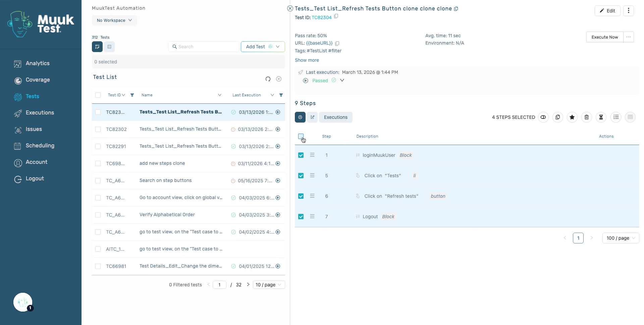The width and height of the screenshot is (644, 325).
Task: Run the test TC82302 play icon
Action: (x=278, y=129)
